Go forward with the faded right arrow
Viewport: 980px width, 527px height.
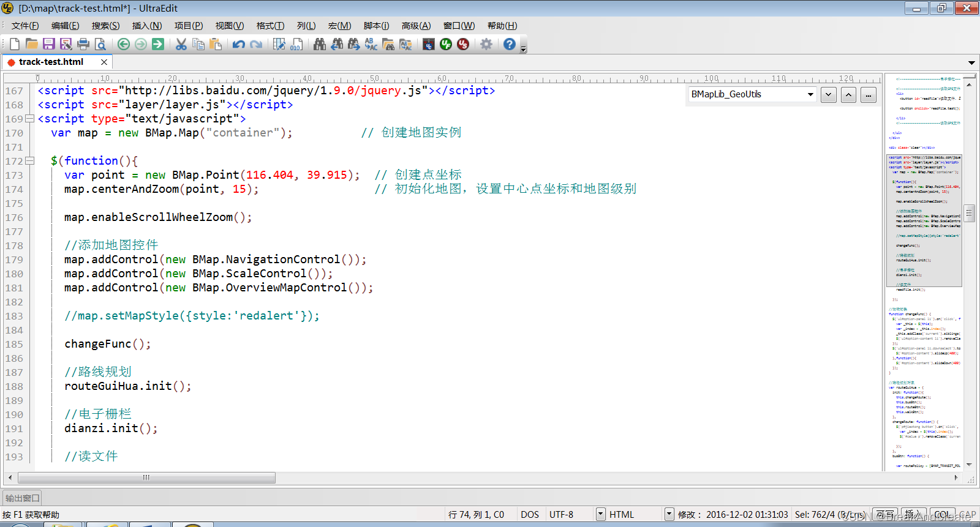[140, 44]
